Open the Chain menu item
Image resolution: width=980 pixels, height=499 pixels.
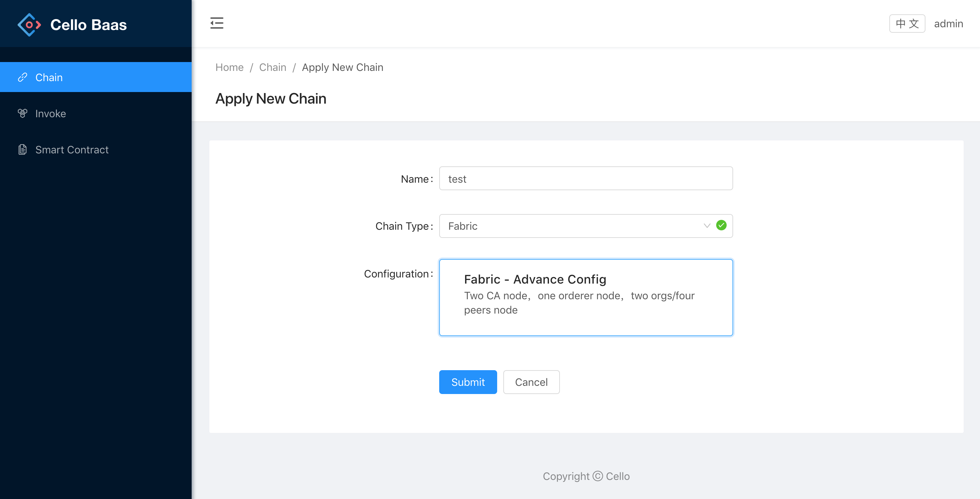point(96,77)
